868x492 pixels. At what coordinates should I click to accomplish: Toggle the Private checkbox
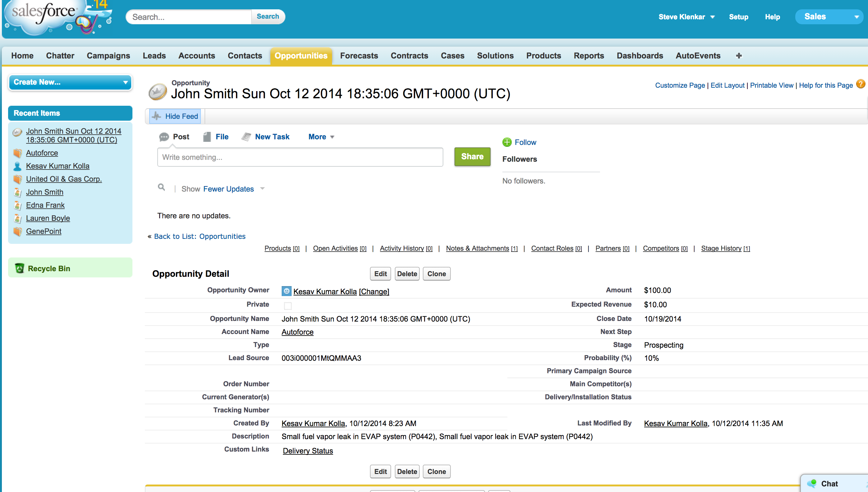click(288, 305)
